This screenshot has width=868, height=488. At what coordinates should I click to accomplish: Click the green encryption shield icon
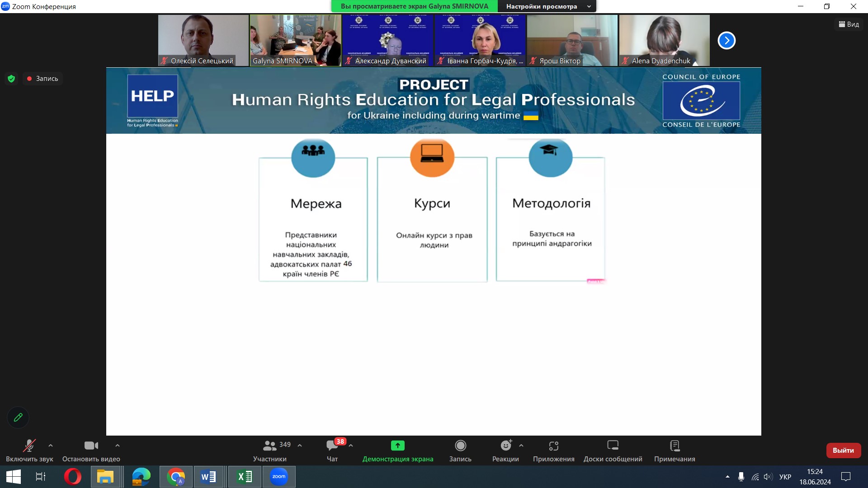pyautogui.click(x=11, y=79)
